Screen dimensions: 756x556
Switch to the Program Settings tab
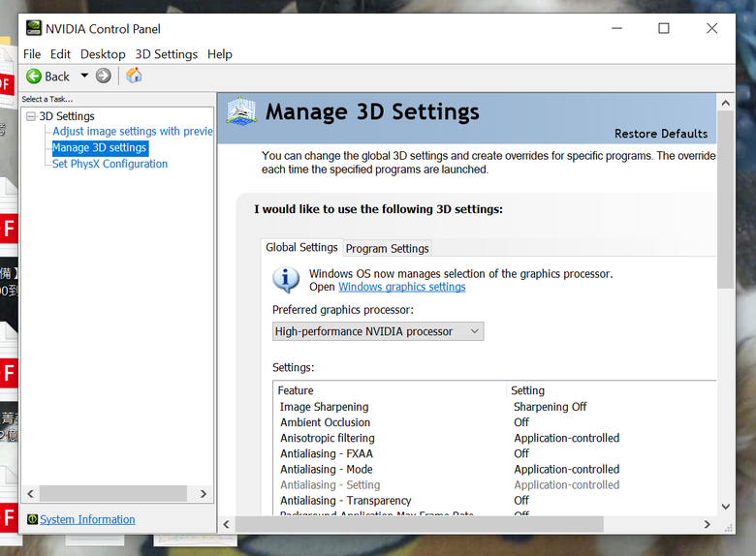[387, 249]
